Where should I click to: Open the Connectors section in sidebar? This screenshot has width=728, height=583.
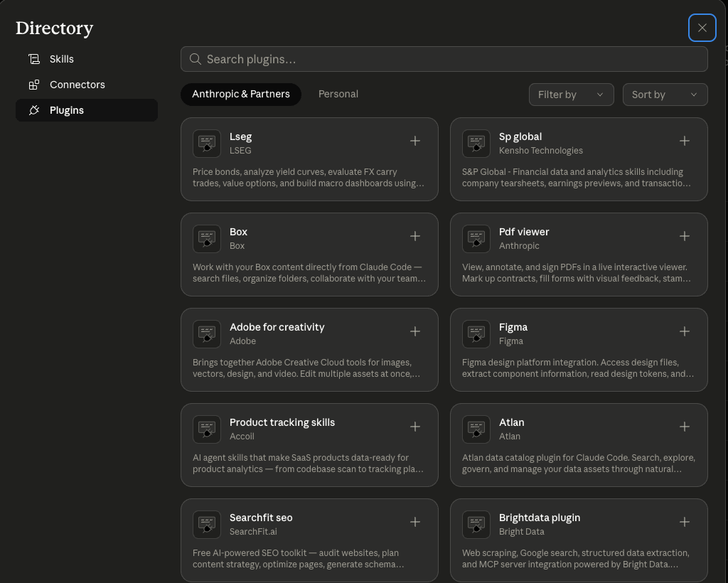[86, 85]
